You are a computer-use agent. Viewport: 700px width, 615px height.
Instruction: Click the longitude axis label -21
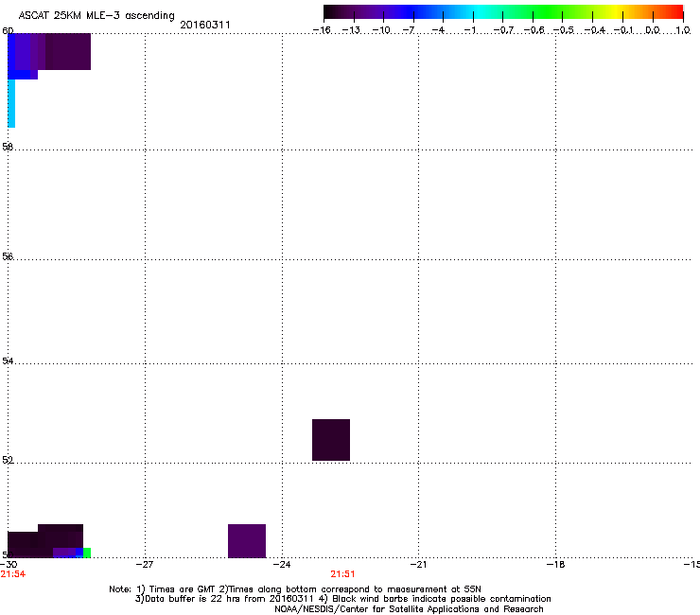point(418,565)
